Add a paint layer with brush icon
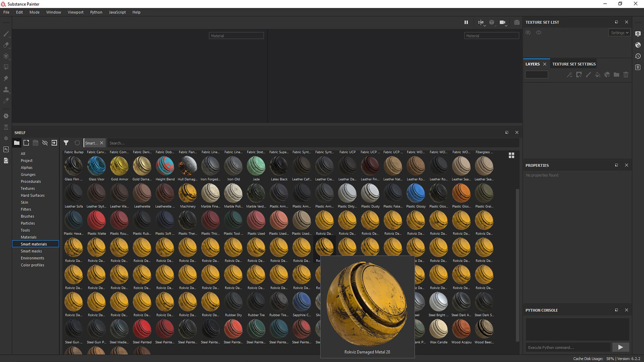The width and height of the screenshot is (644, 362). (x=588, y=75)
